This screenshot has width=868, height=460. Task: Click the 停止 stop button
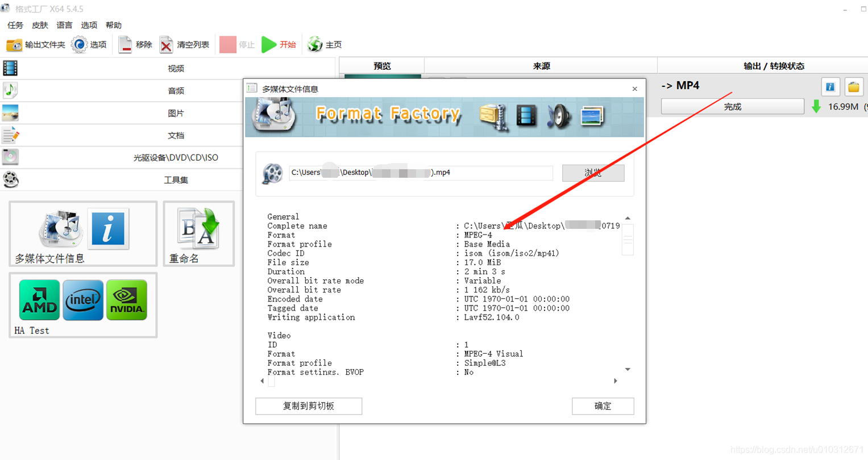(238, 44)
